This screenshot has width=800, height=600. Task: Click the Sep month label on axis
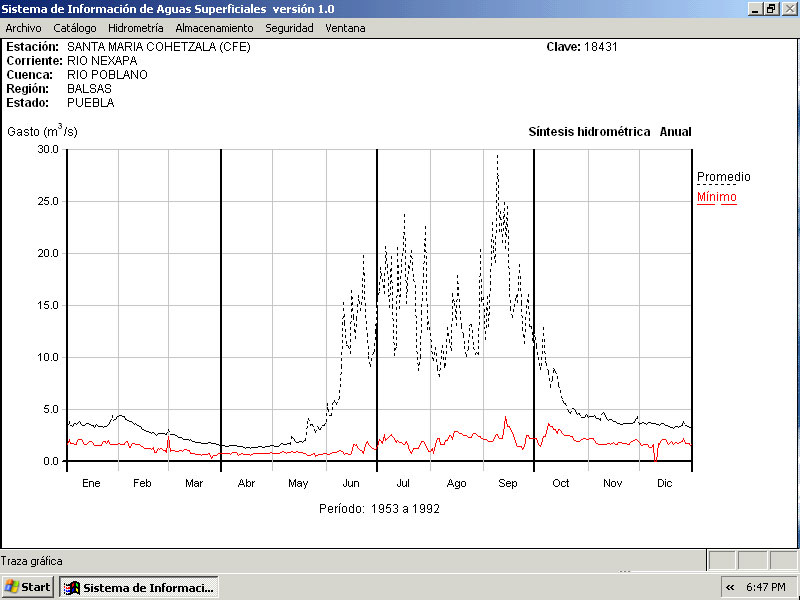pos(508,483)
